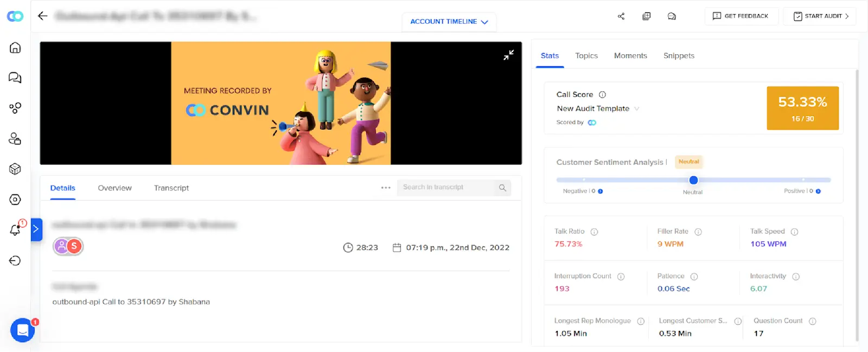The image size is (868, 352).
Task: Switch to the Moments tab
Action: pyautogui.click(x=630, y=56)
